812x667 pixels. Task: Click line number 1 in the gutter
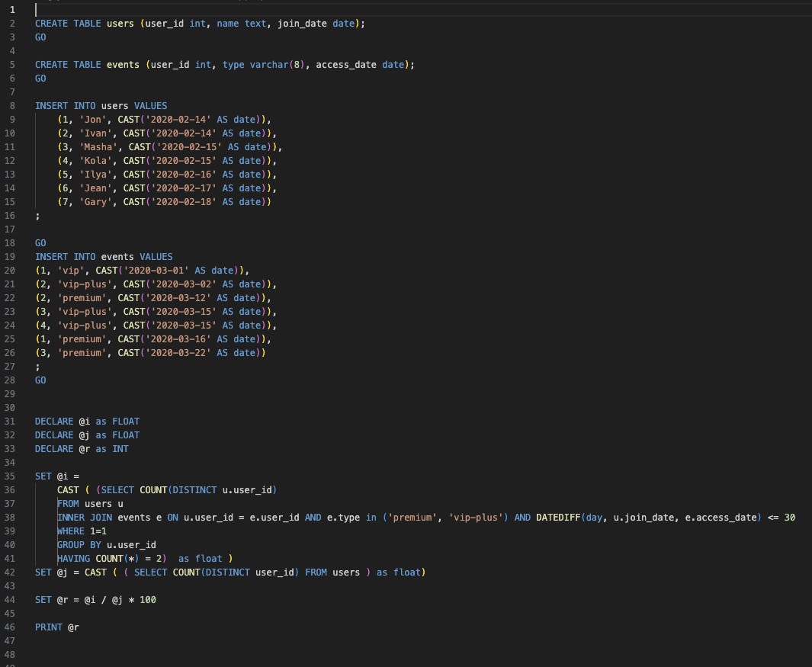point(11,10)
